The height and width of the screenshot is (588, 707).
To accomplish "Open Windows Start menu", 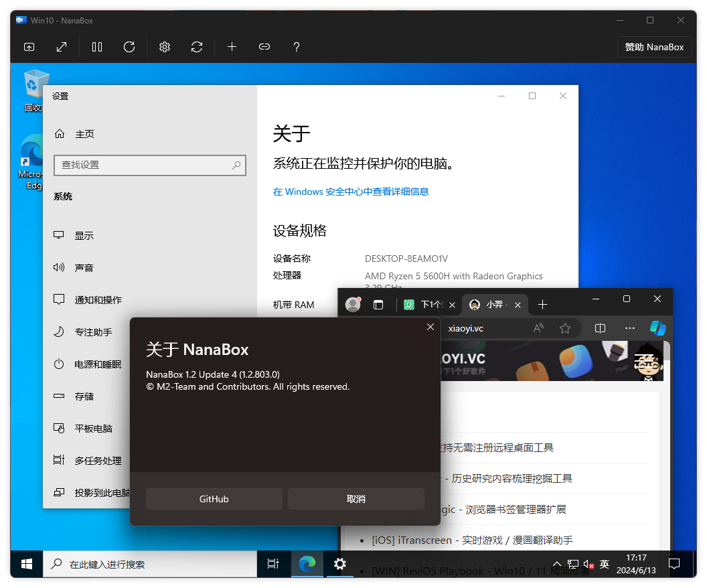I will 27,564.
